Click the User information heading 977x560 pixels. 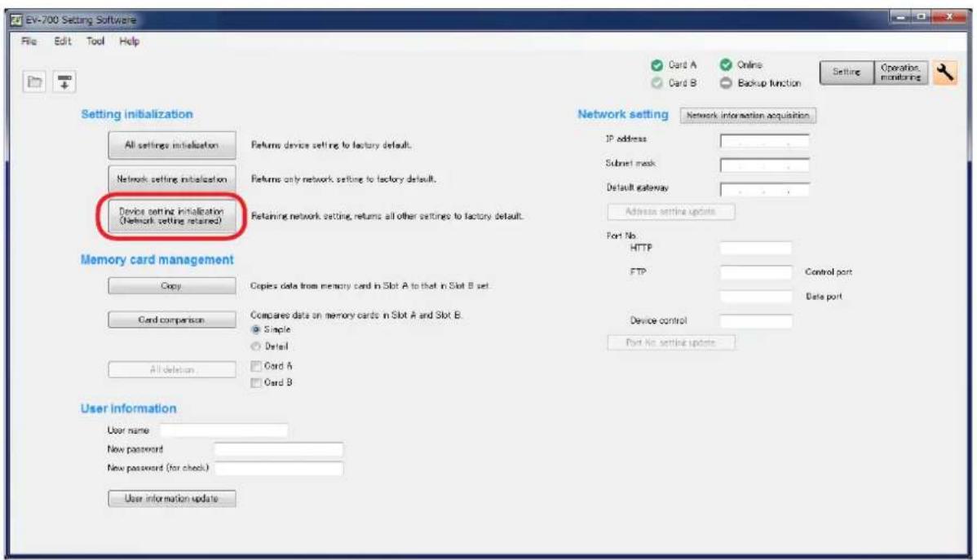click(128, 408)
